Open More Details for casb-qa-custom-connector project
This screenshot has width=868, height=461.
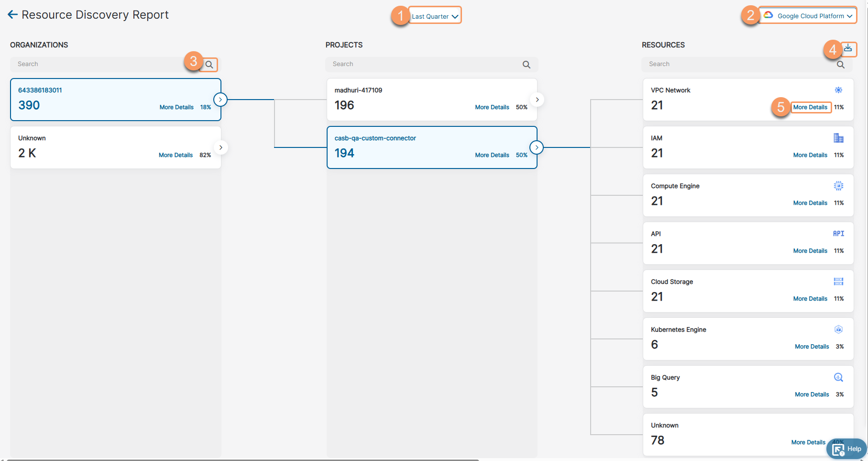coord(492,155)
